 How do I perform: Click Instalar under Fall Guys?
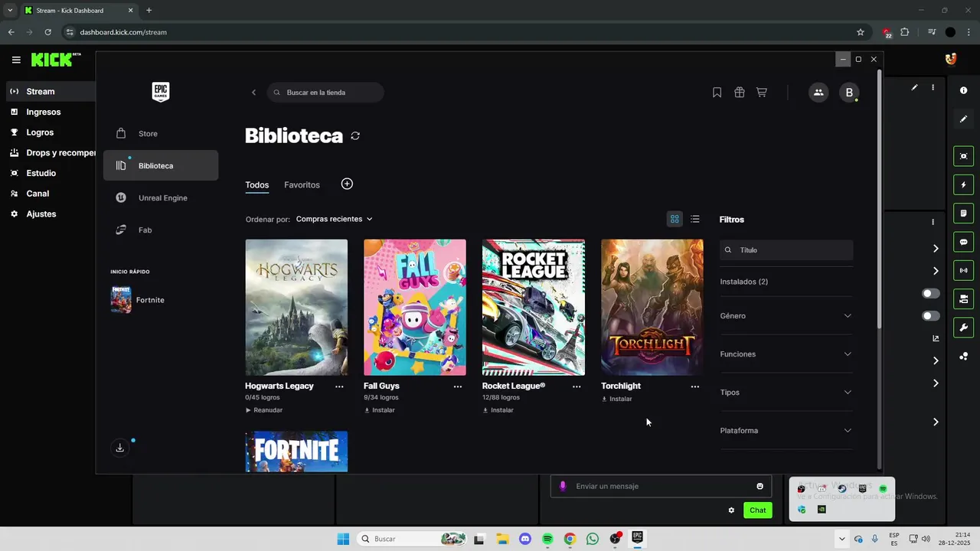(380, 410)
